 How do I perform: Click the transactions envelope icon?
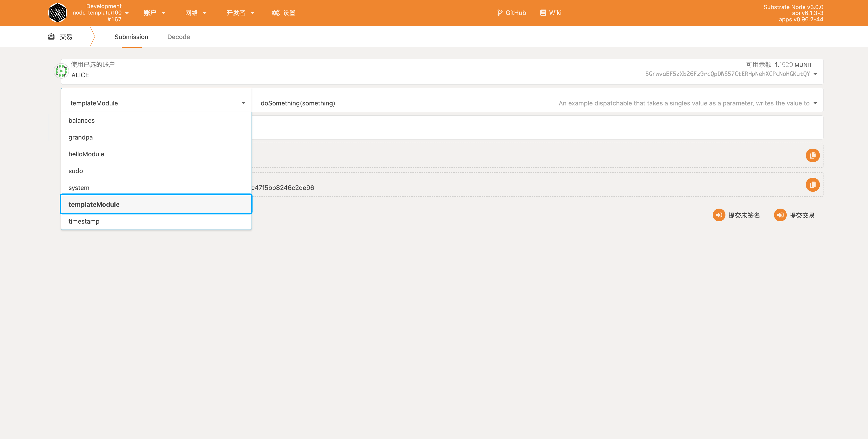tap(51, 36)
